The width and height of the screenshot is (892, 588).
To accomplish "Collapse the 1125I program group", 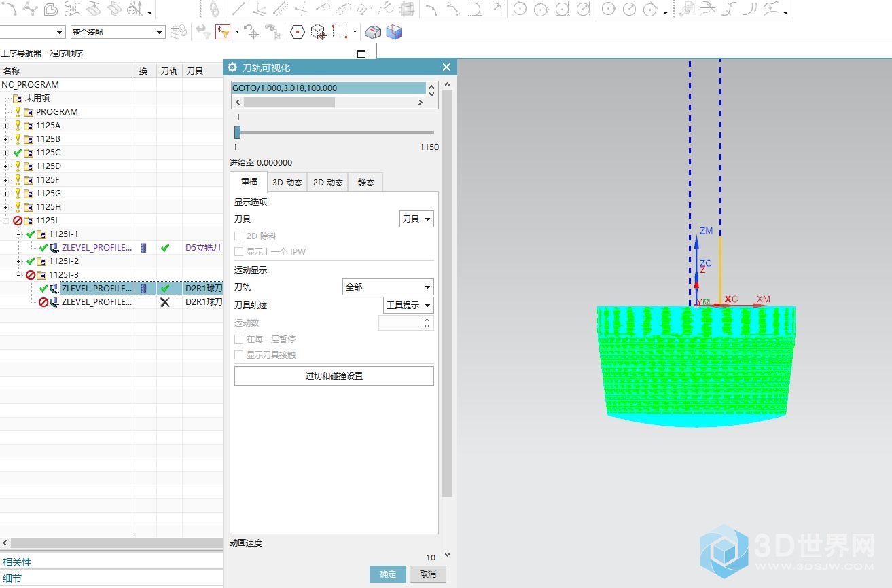I will [6, 221].
